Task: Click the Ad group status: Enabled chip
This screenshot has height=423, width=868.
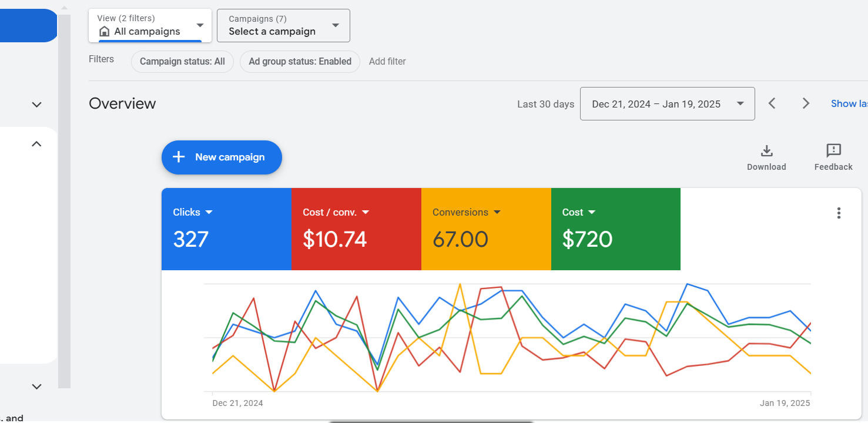Action: point(300,62)
